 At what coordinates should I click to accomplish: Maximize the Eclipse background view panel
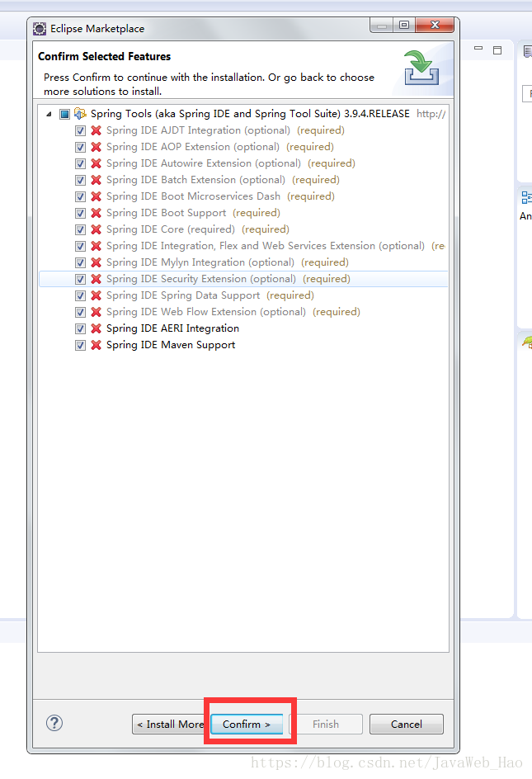pos(497,50)
